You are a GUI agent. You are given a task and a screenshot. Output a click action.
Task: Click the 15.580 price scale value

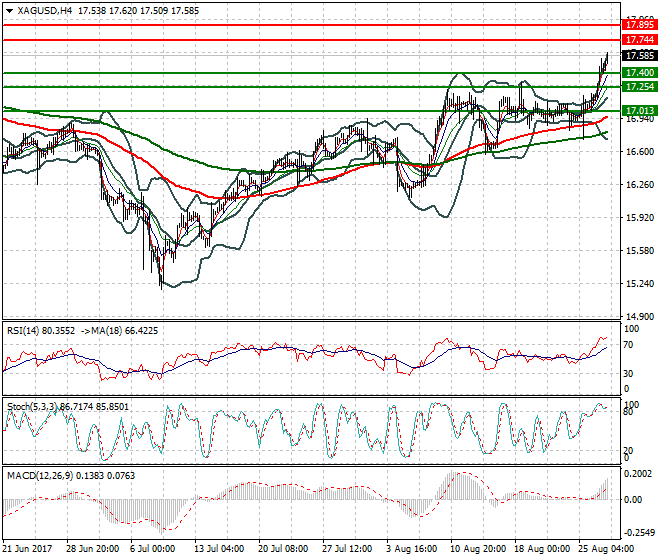(x=640, y=251)
